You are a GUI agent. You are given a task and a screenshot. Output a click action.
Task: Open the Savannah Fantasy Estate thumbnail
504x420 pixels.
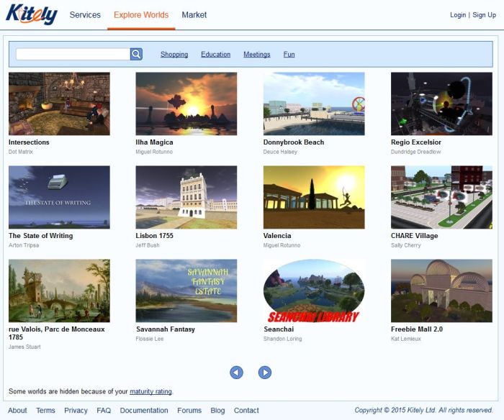click(186, 291)
